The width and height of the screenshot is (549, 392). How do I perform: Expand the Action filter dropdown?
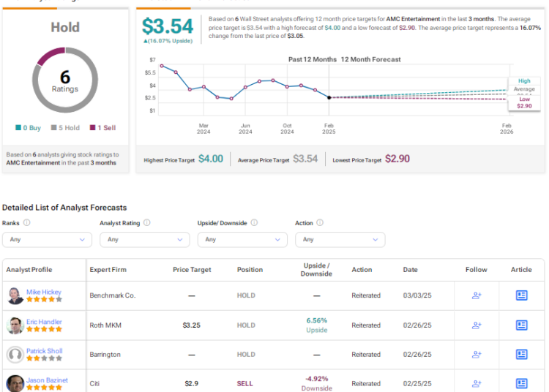tap(340, 240)
